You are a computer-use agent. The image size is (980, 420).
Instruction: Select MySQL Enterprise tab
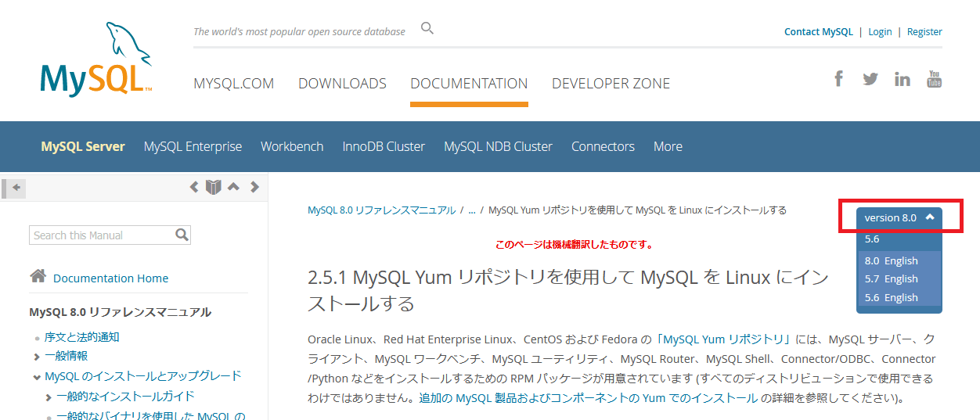click(193, 146)
